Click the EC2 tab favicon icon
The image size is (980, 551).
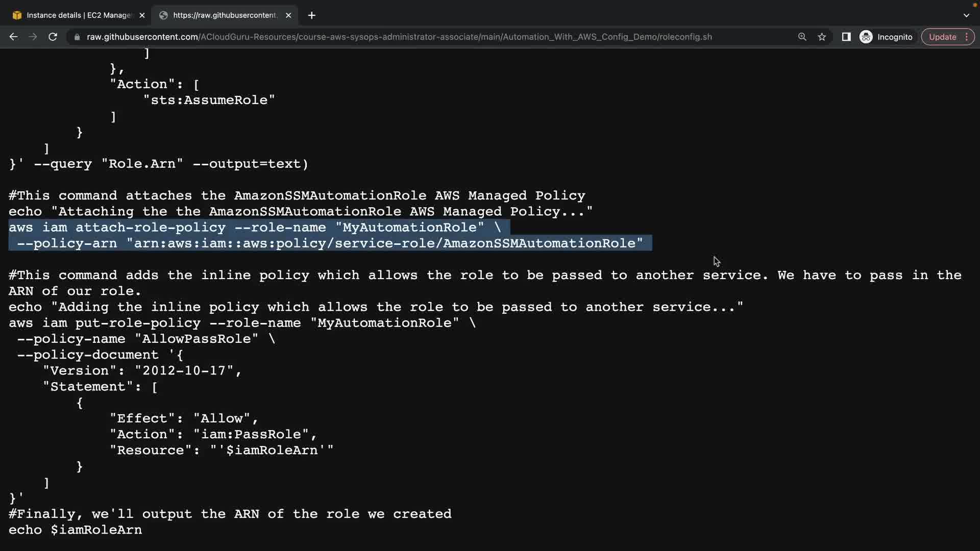[17, 15]
